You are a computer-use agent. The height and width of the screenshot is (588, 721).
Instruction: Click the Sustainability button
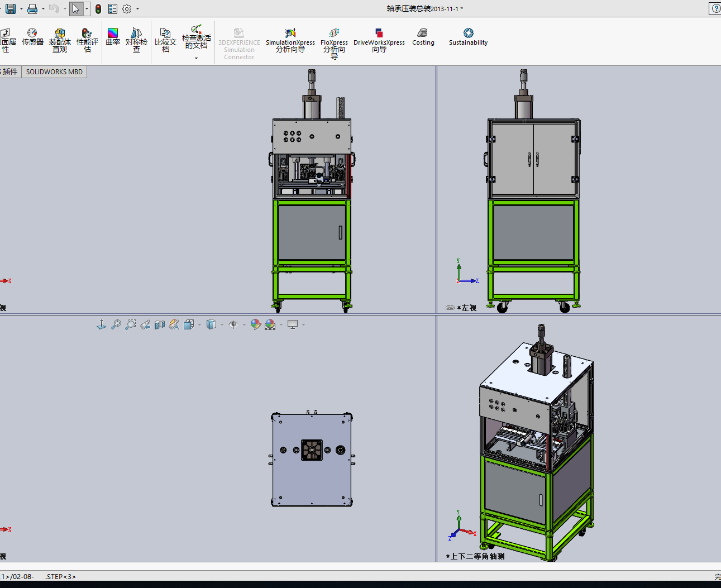[x=468, y=37]
